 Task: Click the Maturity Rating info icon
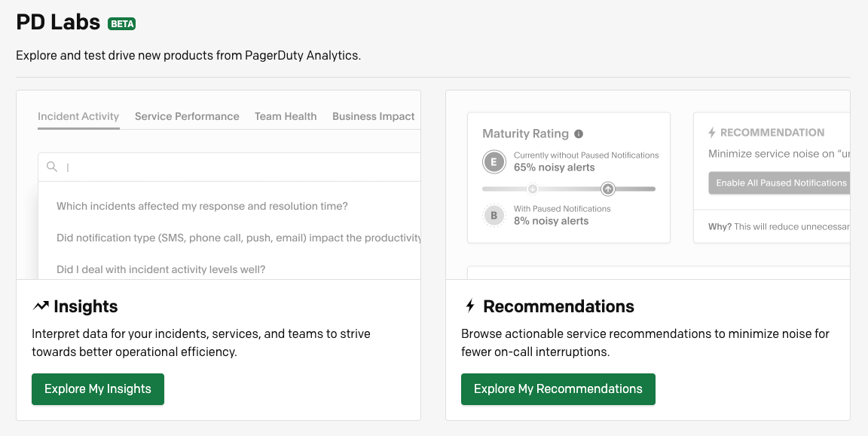(x=579, y=134)
